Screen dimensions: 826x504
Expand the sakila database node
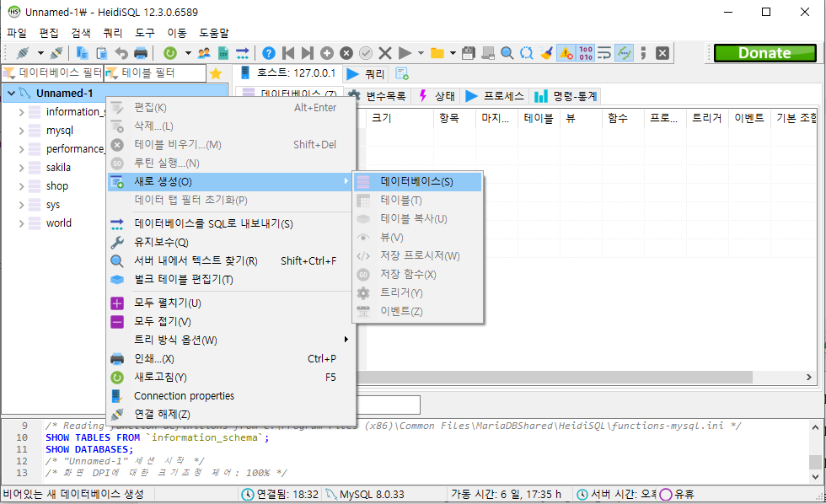click(21, 168)
